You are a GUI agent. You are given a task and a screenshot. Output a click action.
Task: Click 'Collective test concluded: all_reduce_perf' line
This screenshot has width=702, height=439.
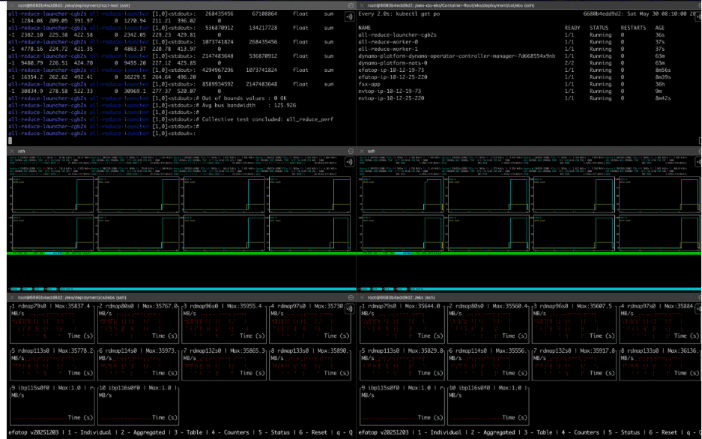pyautogui.click(x=267, y=119)
